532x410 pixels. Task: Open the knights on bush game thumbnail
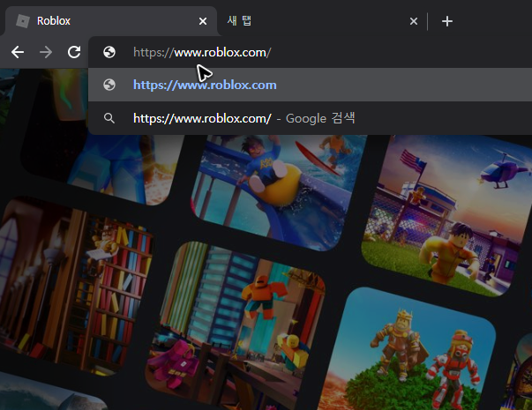[x=407, y=349]
